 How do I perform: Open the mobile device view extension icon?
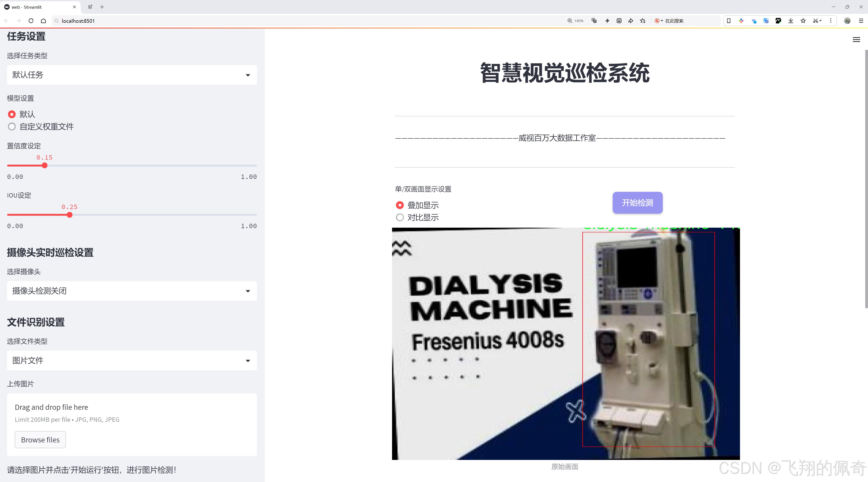click(x=729, y=20)
